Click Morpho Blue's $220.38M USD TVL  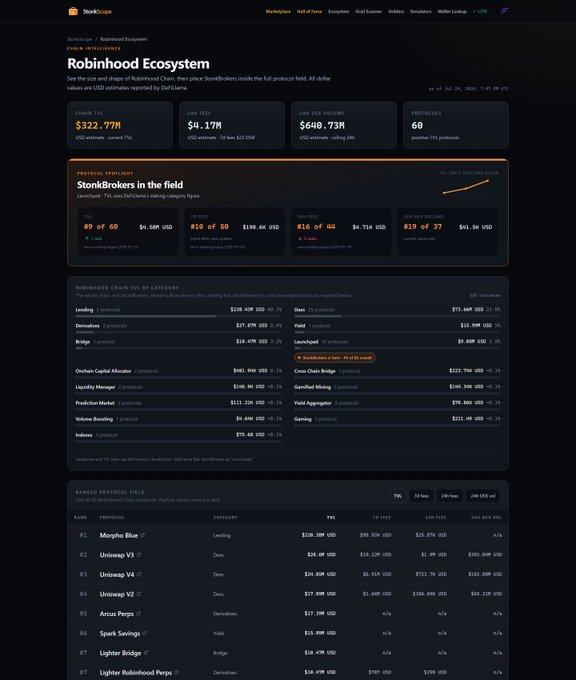point(319,535)
